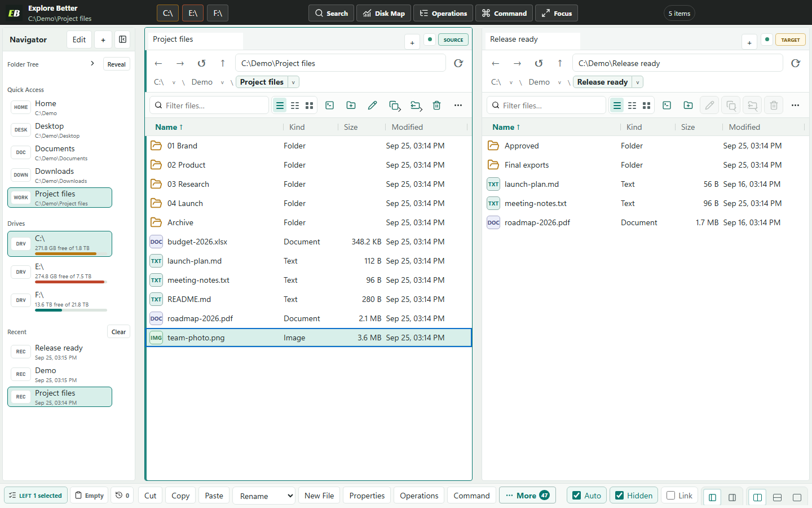
Task: Click the Reveal button beside Folder Tree
Action: 116,64
